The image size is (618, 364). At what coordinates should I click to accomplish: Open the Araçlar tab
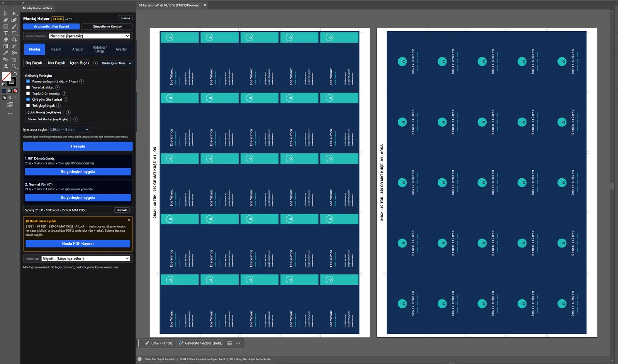pyautogui.click(x=78, y=49)
